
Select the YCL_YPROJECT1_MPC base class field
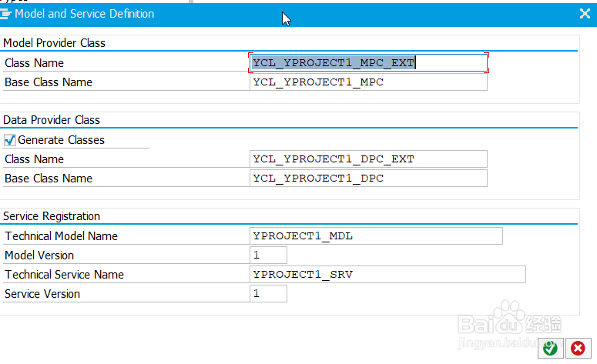368,82
